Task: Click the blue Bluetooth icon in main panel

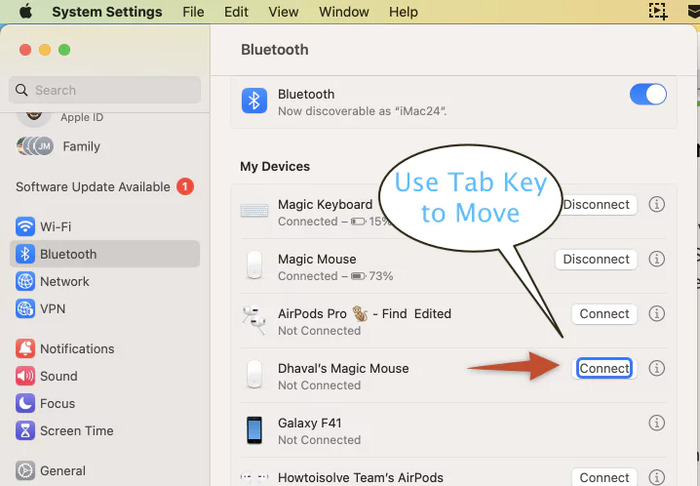Action: 254,101
